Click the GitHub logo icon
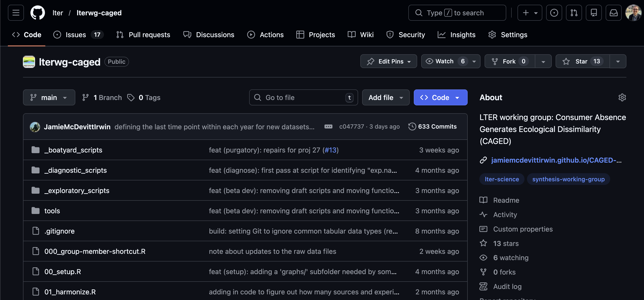644x300 pixels. 37,13
